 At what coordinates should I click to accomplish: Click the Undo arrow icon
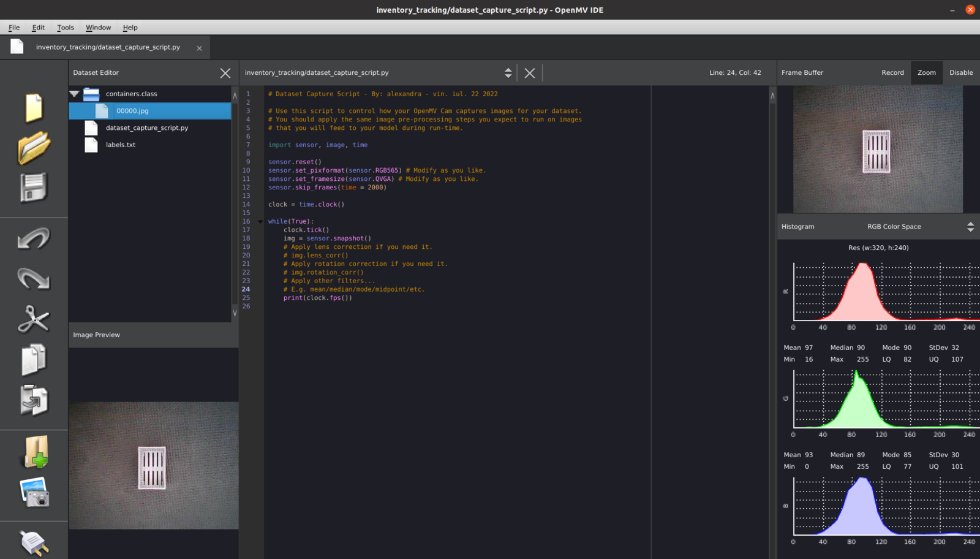(x=34, y=238)
